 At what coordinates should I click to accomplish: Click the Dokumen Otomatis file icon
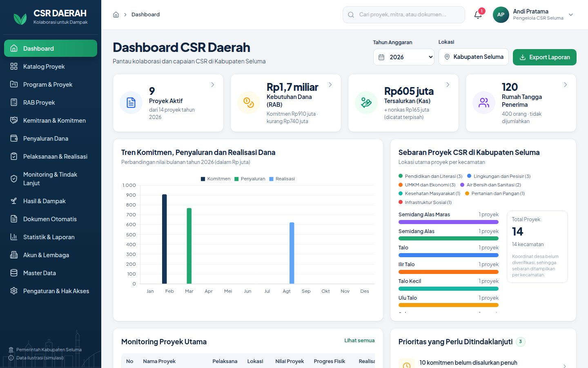[x=14, y=219]
